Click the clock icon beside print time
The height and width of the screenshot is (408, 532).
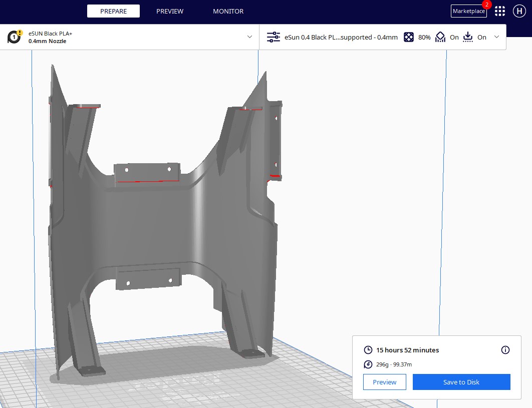click(x=368, y=350)
